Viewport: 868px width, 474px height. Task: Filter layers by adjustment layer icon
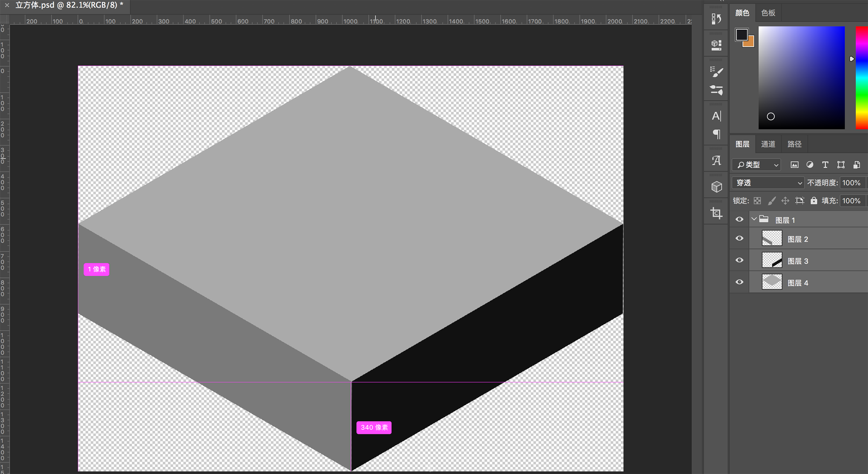[810, 165]
